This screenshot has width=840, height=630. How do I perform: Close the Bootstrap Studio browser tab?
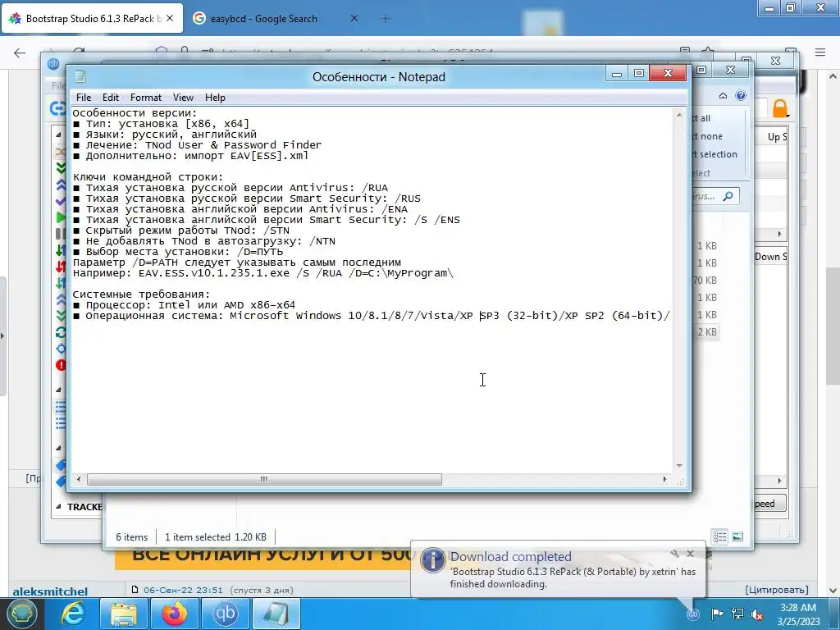pos(170,18)
